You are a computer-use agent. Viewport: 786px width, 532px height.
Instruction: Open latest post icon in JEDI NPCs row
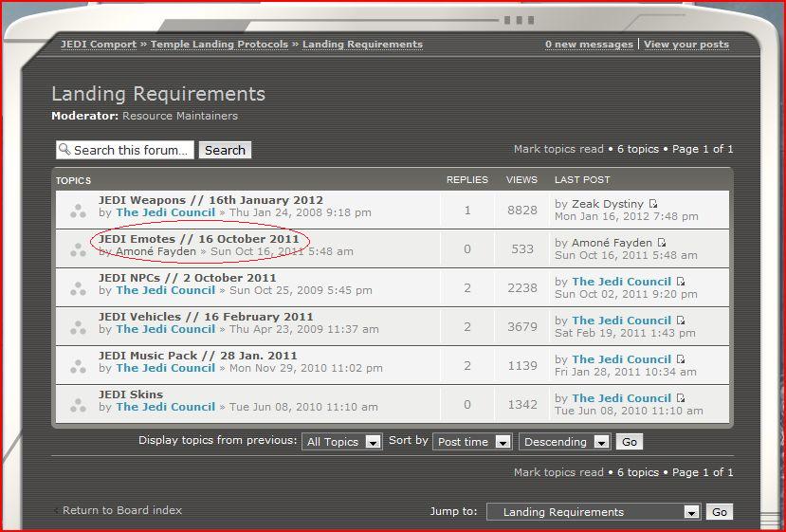click(681, 283)
